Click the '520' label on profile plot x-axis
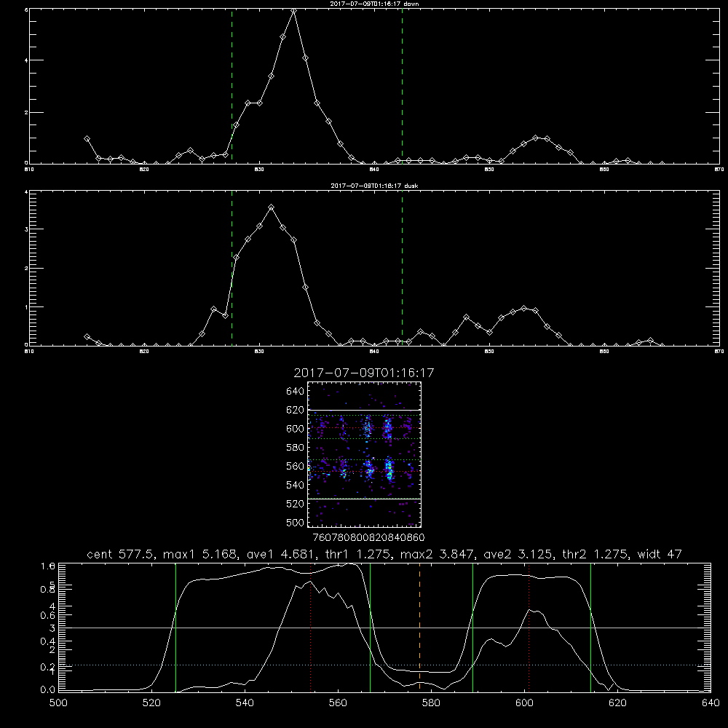 (x=151, y=703)
